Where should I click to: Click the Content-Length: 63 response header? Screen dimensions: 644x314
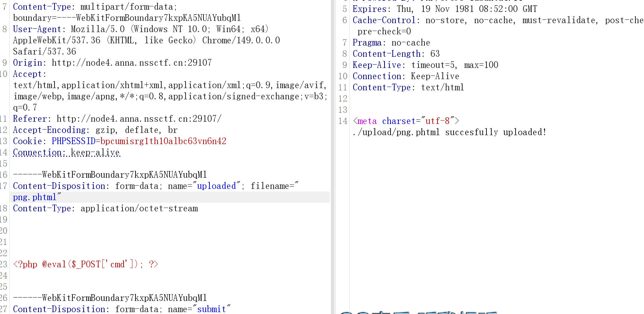[396, 54]
